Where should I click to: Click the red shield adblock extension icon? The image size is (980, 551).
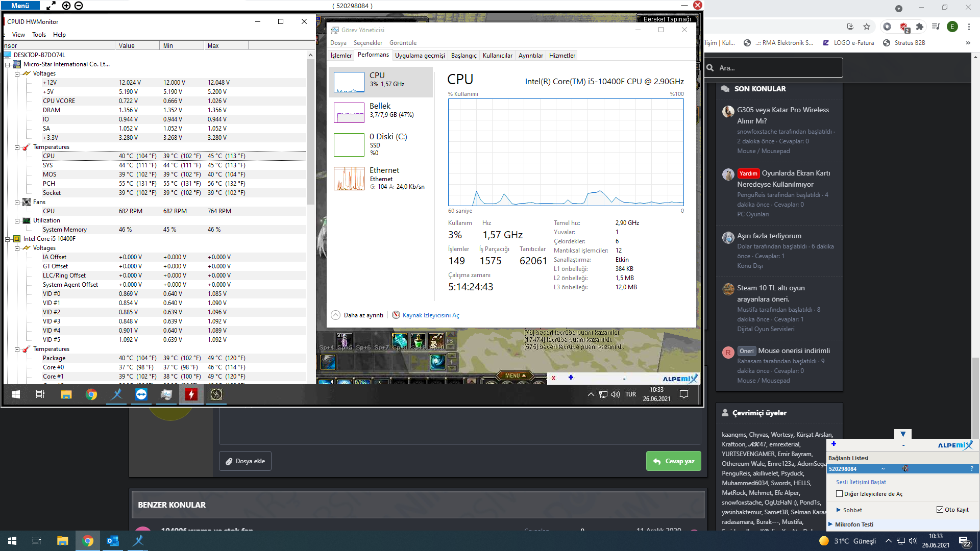coord(904,27)
